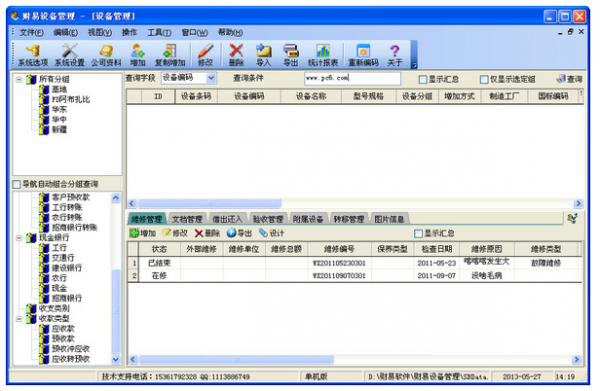Image resolution: width=600 pixels, height=391 pixels.
Task: Click the 设备编码 column header
Action: pyautogui.click(x=249, y=96)
